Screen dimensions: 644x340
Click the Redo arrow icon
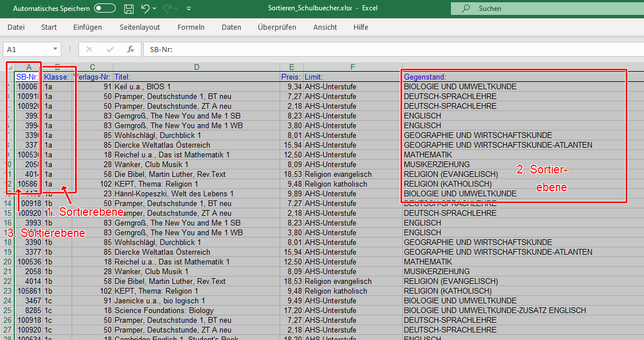tap(167, 8)
